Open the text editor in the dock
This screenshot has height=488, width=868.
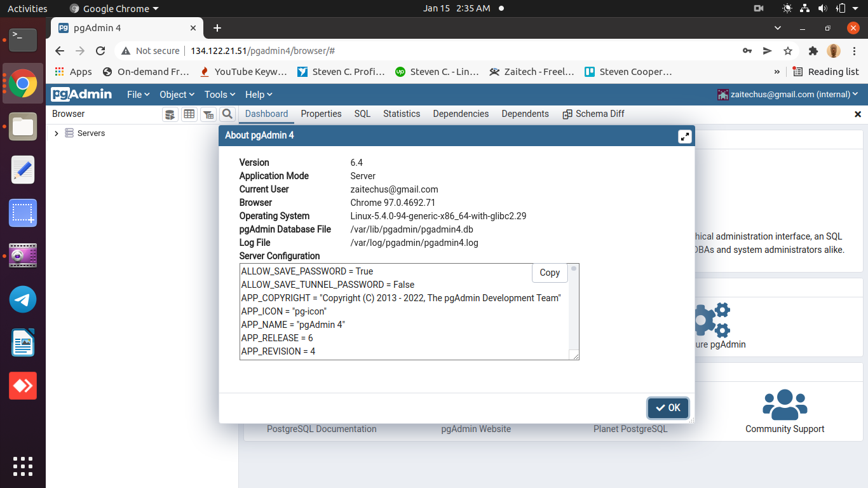click(23, 170)
